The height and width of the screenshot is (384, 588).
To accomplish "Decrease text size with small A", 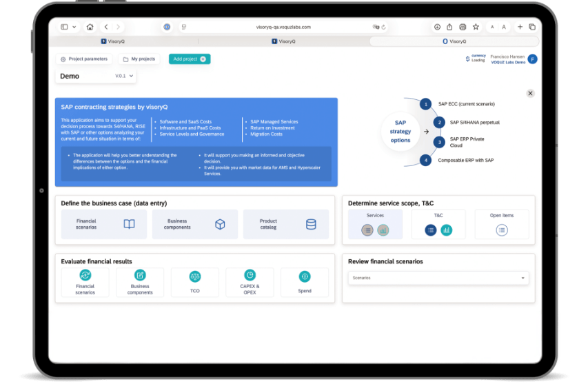I will click(492, 27).
